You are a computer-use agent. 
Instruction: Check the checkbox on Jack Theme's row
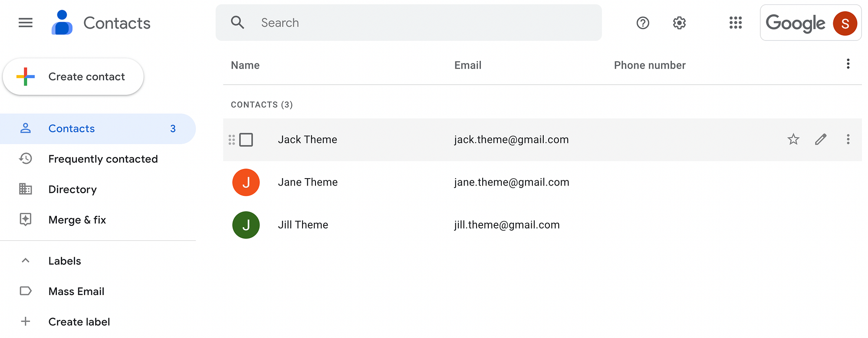(246, 140)
